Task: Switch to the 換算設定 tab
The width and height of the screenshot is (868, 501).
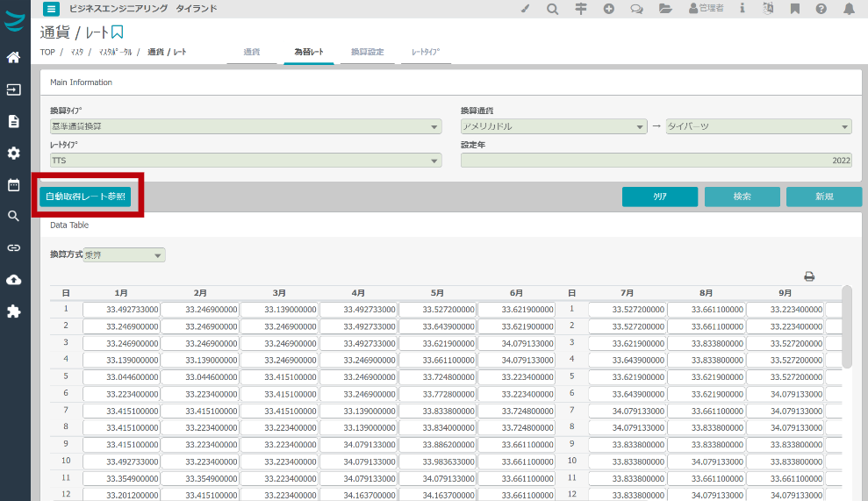Action: pyautogui.click(x=367, y=52)
